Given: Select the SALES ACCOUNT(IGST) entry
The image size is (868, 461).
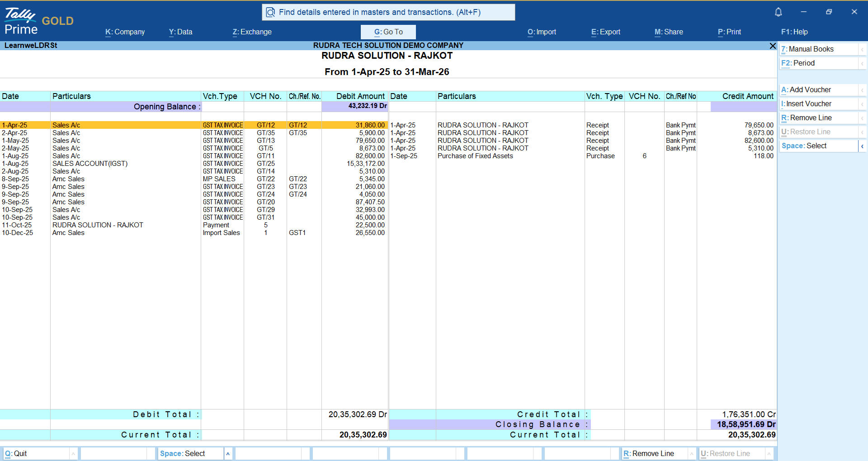Looking at the screenshot, I should [x=90, y=164].
